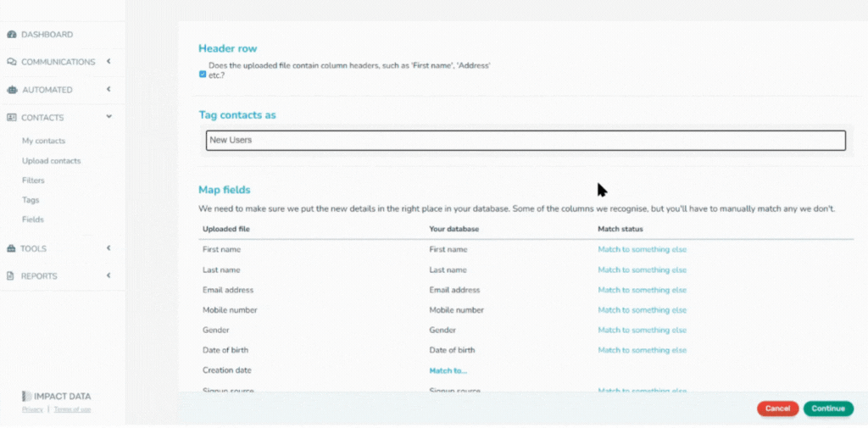The height and width of the screenshot is (428, 868).
Task: Click the Header row heading
Action: 227,48
